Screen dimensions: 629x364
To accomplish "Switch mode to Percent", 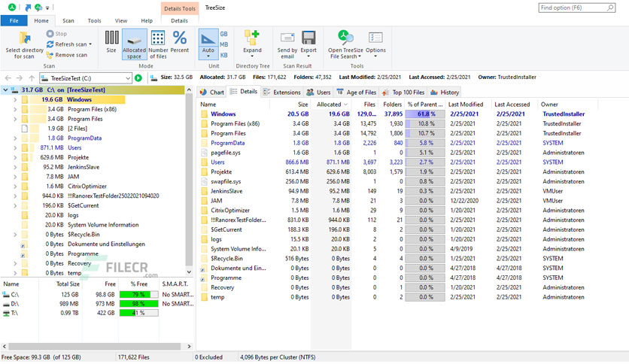I will (x=179, y=41).
